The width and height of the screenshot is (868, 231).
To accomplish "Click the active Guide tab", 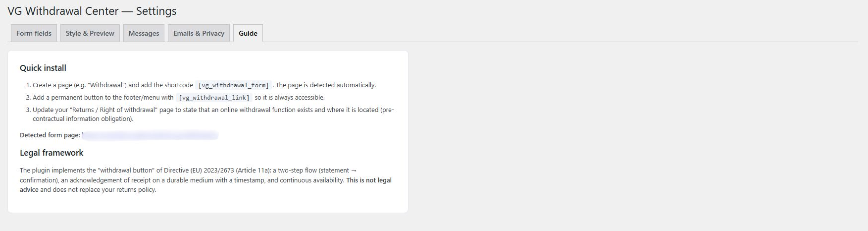I will (248, 33).
